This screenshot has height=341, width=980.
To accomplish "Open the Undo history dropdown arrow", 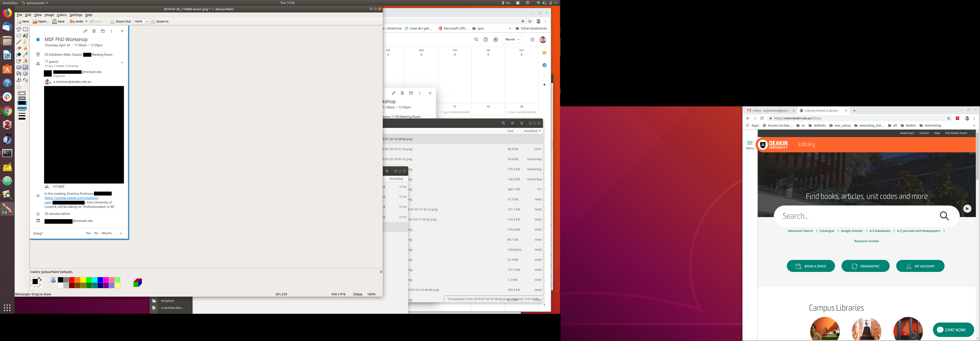I will pyautogui.click(x=86, y=21).
